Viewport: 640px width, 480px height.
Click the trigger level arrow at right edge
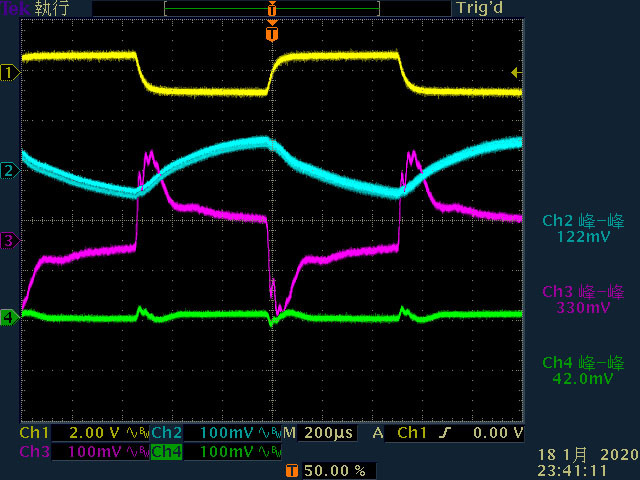pos(516,73)
